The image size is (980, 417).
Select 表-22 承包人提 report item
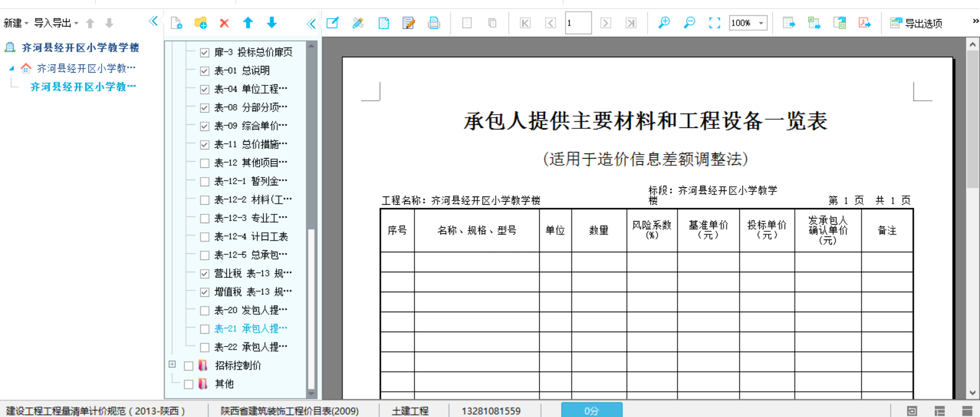250,347
